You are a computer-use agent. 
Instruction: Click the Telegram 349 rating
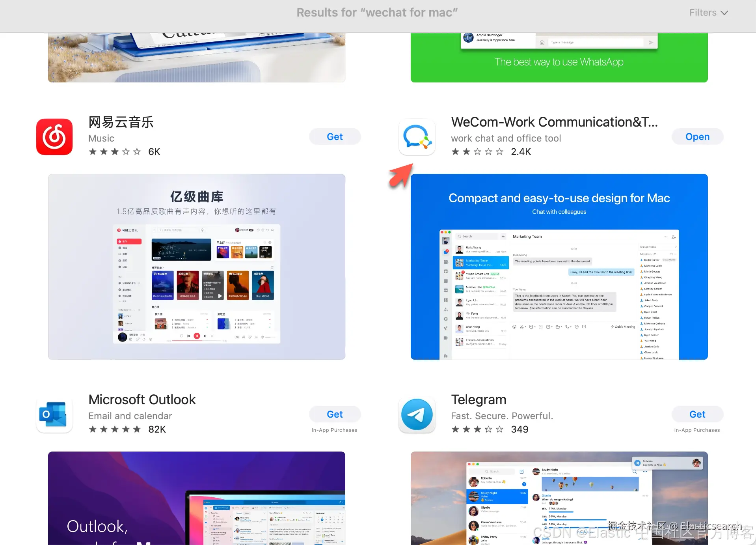(490, 429)
